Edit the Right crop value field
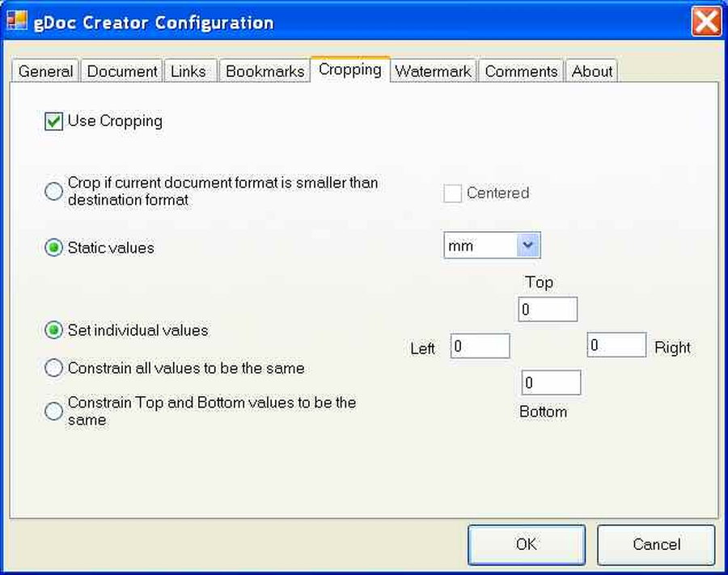The width and height of the screenshot is (728, 575). click(616, 345)
